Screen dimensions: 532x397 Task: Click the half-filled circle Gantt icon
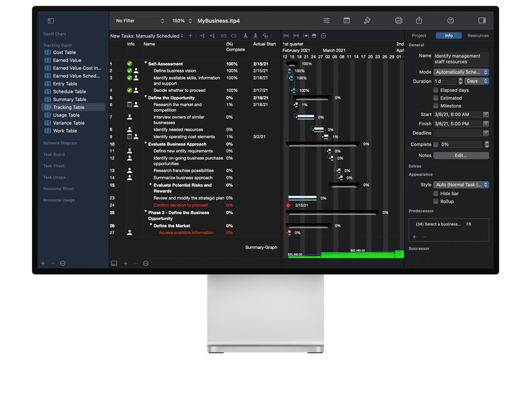coord(314,36)
